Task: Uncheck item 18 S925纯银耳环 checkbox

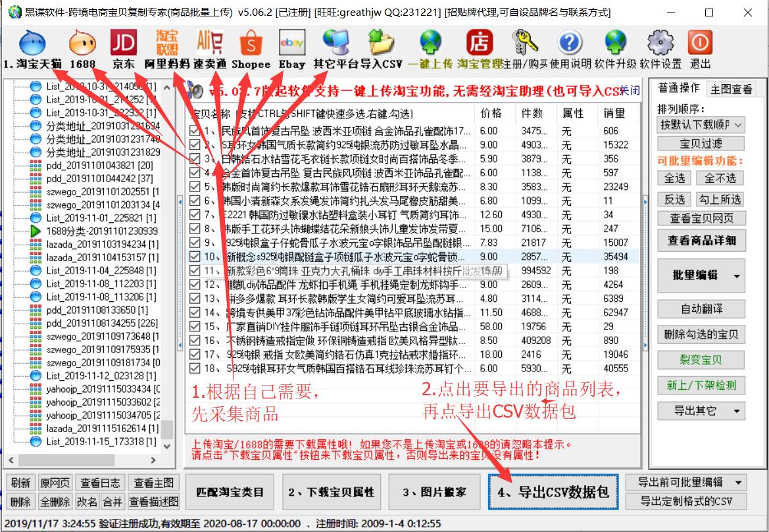Action: coord(195,368)
